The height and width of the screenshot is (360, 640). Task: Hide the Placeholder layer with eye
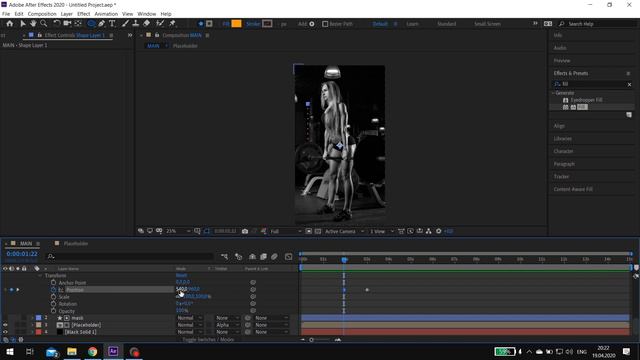pyautogui.click(x=5, y=325)
